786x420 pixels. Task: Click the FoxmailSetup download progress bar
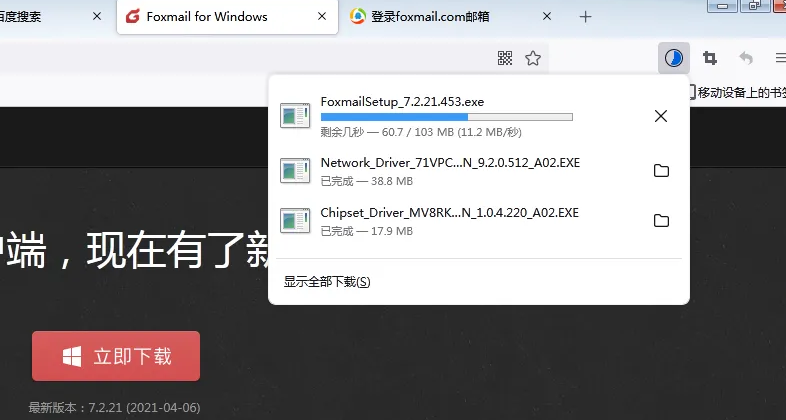(447, 117)
